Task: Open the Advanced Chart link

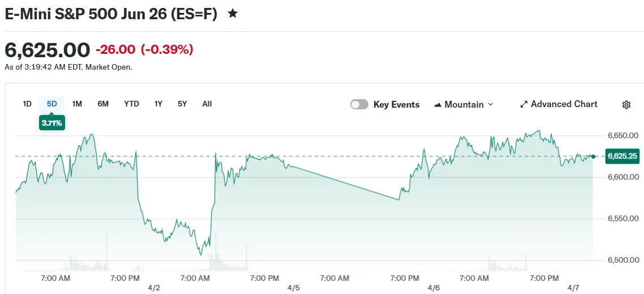Action: coord(564,104)
